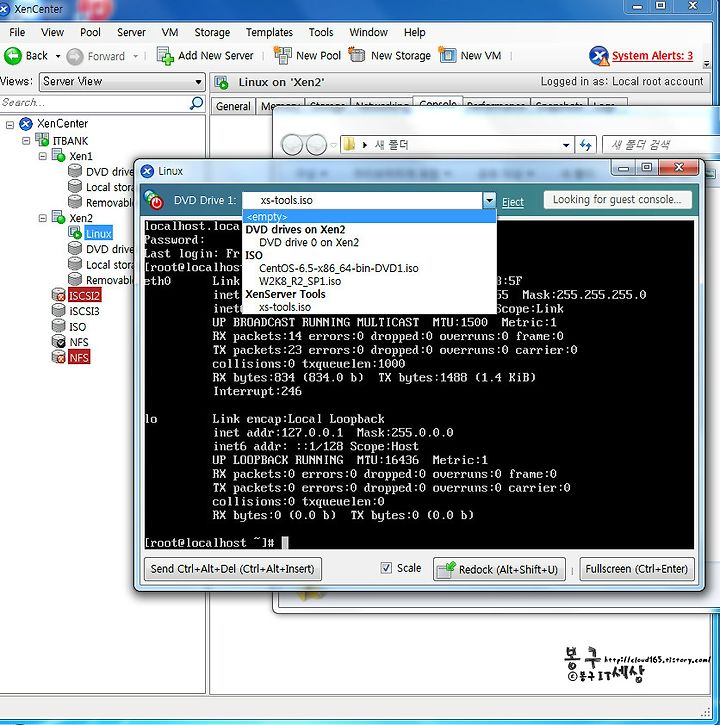
Task: Open the Pool menu
Action: (90, 32)
